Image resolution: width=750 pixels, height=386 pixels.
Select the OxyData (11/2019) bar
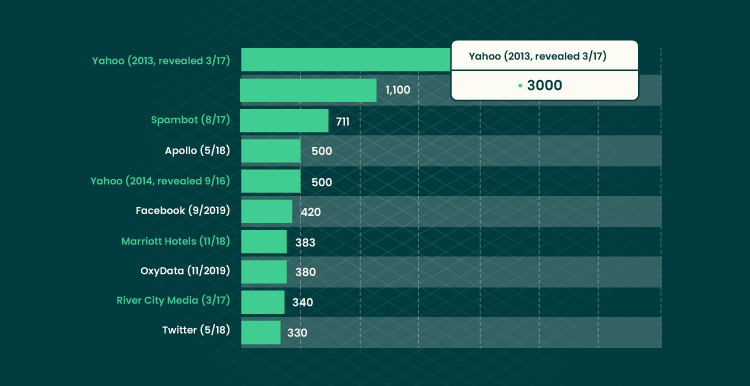264,272
